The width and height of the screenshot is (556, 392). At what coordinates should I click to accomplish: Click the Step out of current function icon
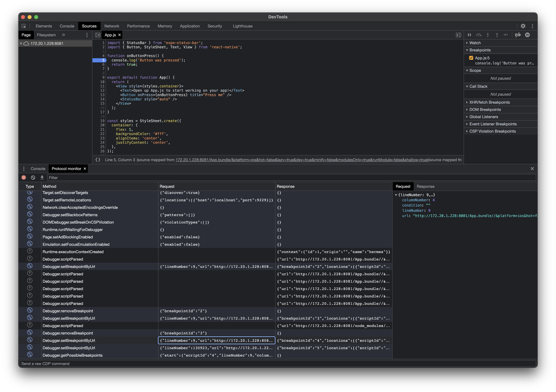497,35
